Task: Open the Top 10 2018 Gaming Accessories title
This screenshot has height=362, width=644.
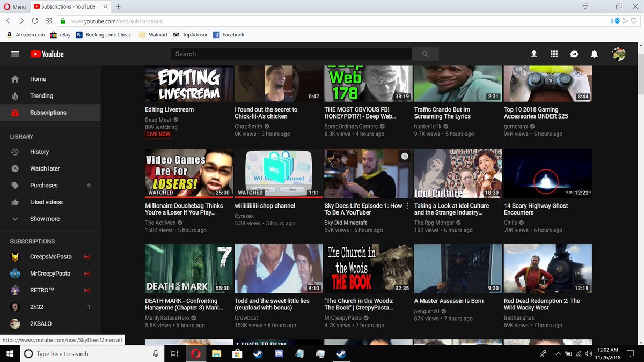Action: pos(536,113)
